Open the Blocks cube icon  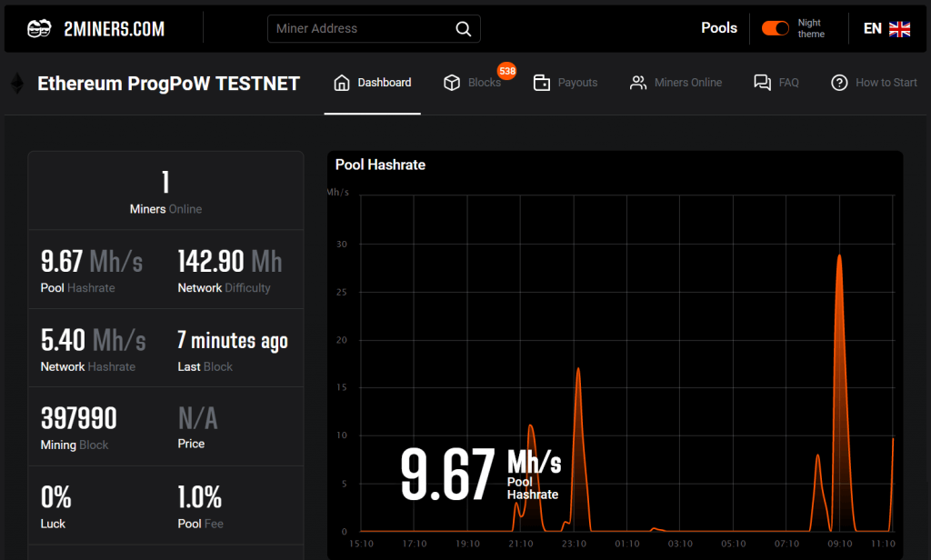coord(452,82)
